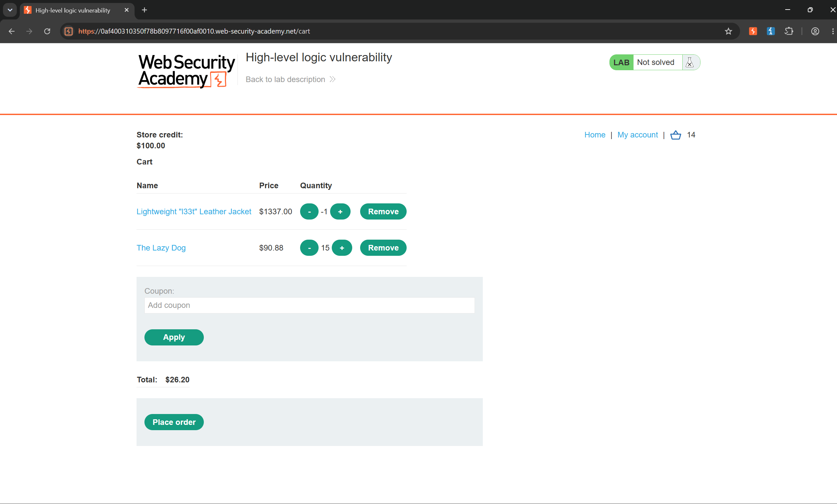Viewport: 837px width, 504px height.
Task: Open the Chrome profile icon
Action: coord(815,31)
